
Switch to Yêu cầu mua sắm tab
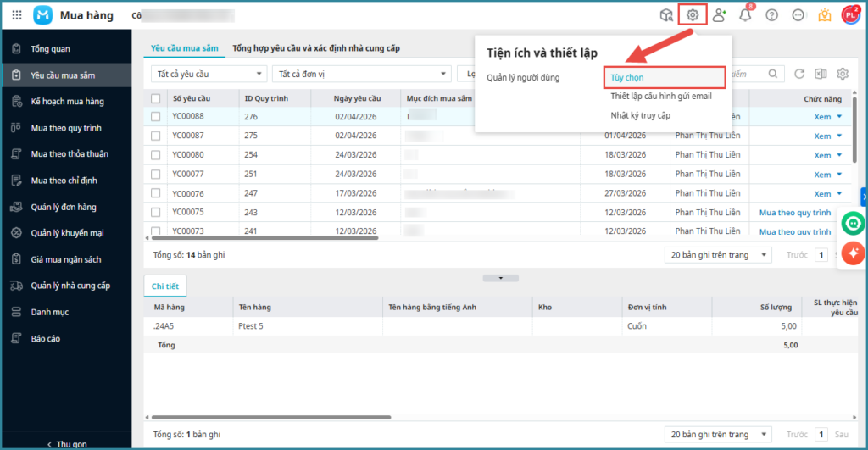click(184, 48)
